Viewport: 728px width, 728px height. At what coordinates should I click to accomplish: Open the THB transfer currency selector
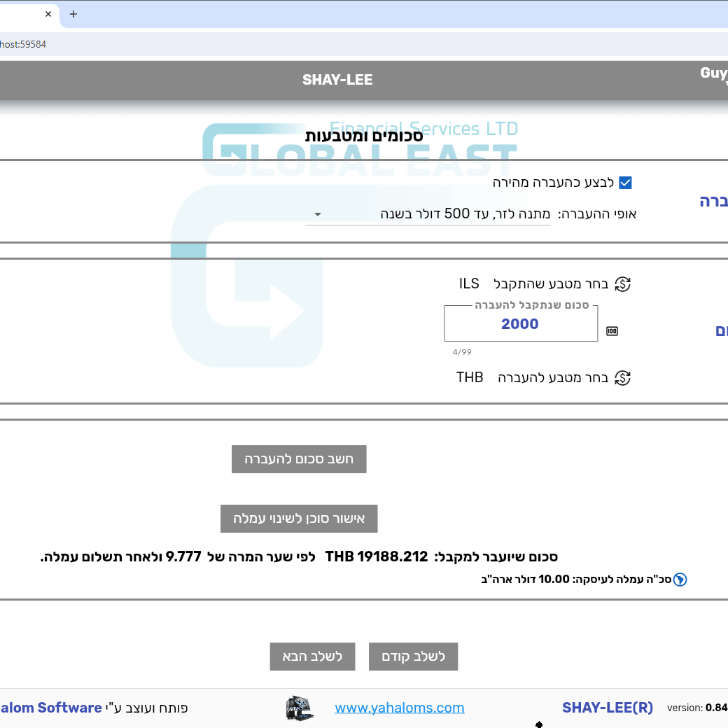pos(470,378)
